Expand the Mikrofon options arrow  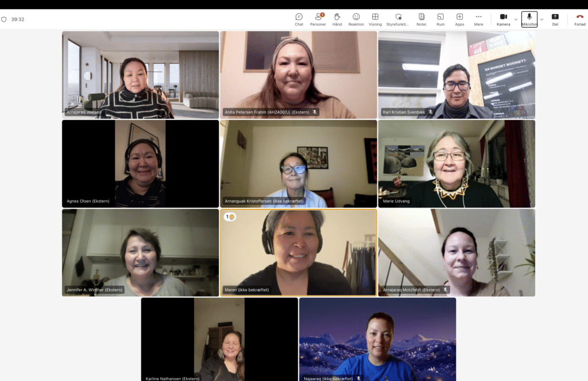[541, 19]
